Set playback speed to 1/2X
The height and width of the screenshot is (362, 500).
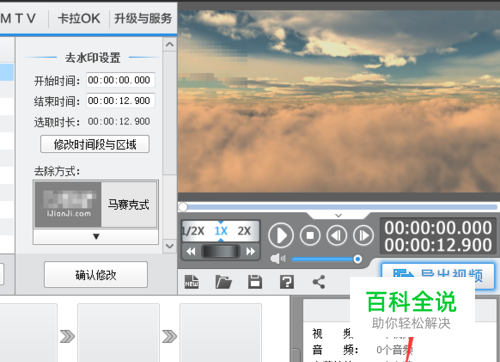point(193,231)
